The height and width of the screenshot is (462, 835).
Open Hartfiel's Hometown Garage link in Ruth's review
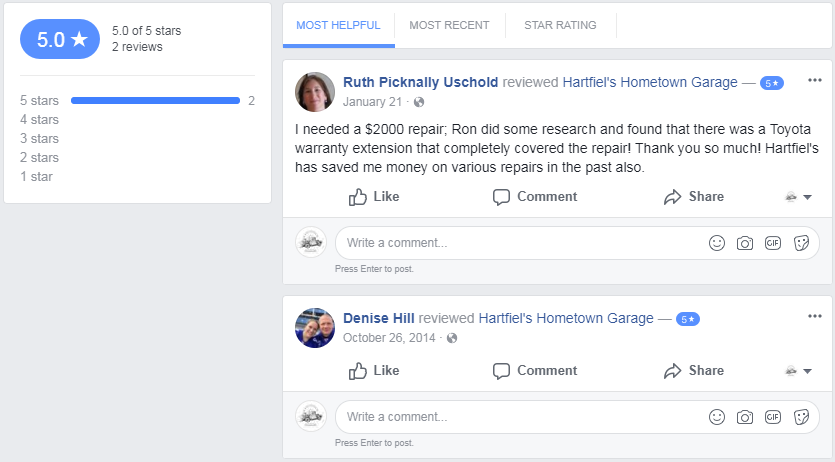(x=650, y=82)
